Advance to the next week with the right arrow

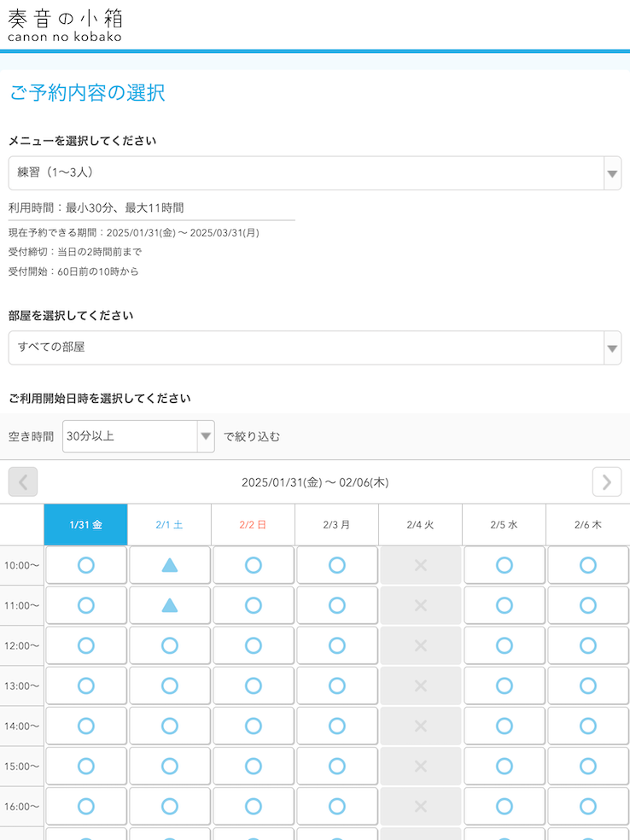click(606, 482)
